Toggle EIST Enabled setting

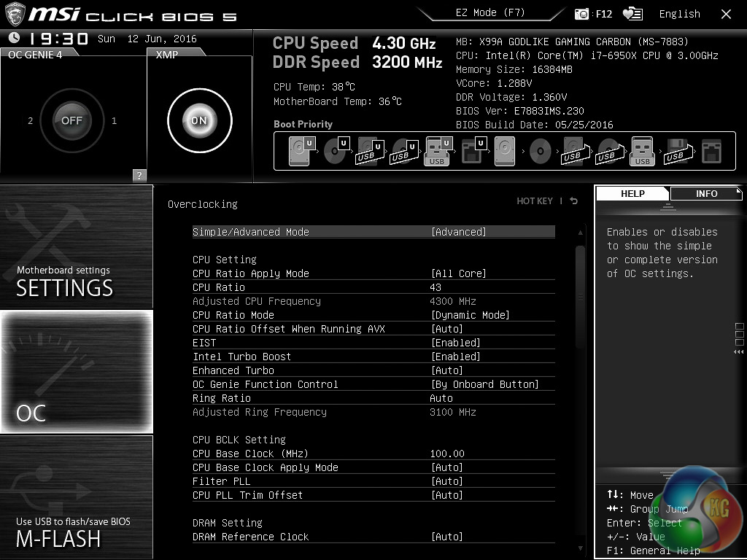pyautogui.click(x=455, y=343)
